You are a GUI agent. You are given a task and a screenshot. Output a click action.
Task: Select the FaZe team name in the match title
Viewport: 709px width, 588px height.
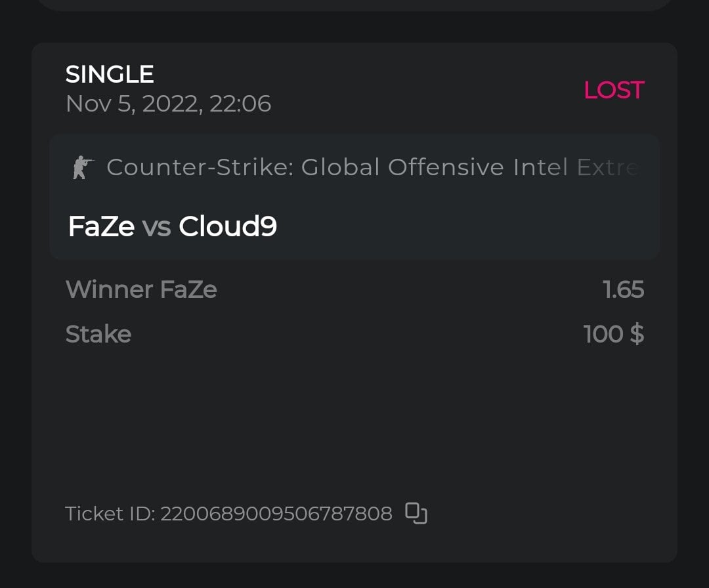pyautogui.click(x=101, y=227)
